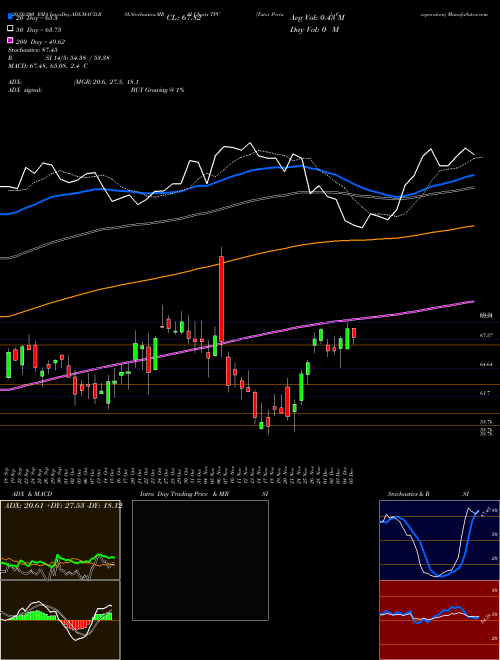Click the 'BUY Growing @ 1%' signal text
500x660 pixels.
pyautogui.click(x=157, y=90)
